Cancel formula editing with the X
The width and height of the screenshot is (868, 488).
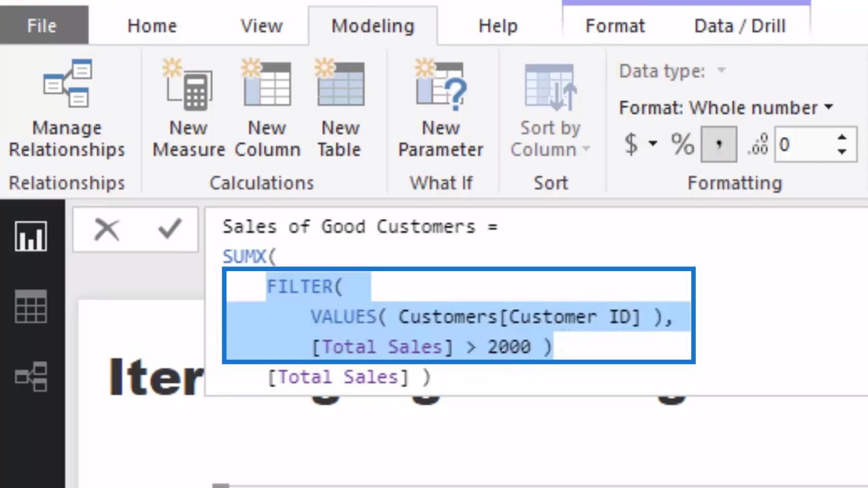click(x=107, y=229)
